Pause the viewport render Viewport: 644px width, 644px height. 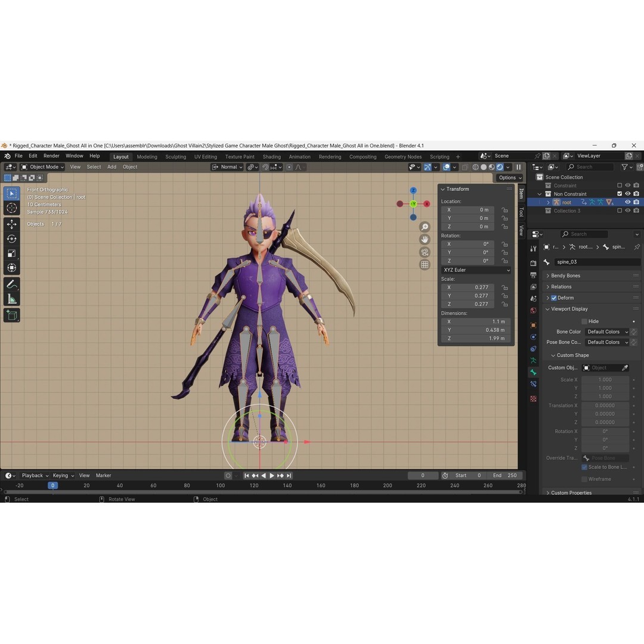click(518, 167)
